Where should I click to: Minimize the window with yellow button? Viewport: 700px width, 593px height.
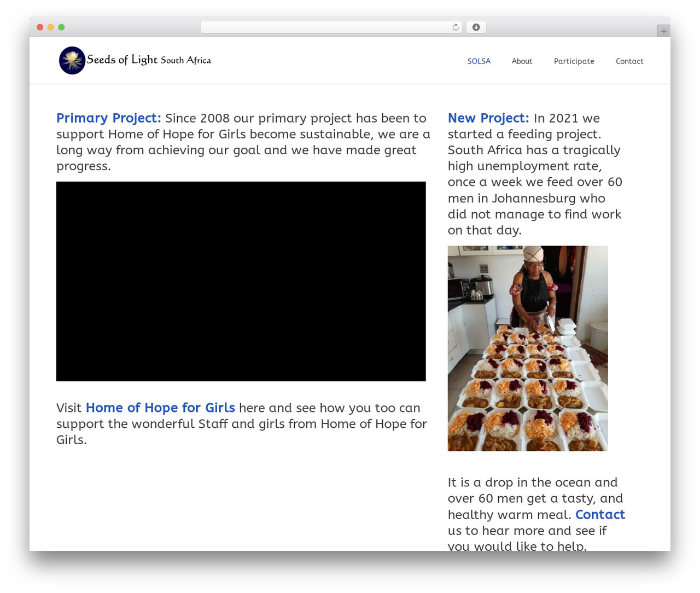[x=50, y=27]
